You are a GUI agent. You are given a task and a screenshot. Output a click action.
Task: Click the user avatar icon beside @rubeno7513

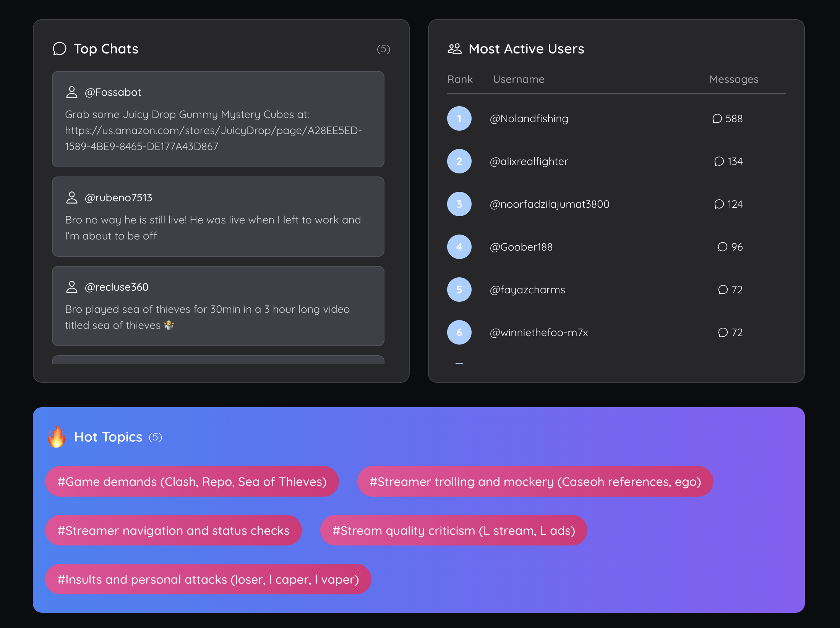point(71,197)
